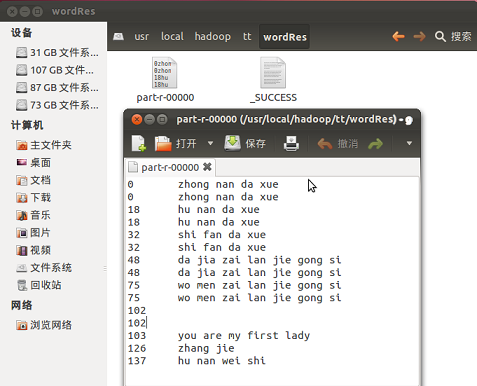Expand the toolbar overflow arrow in gedit
Screen dimensions: 477x386
point(409,143)
